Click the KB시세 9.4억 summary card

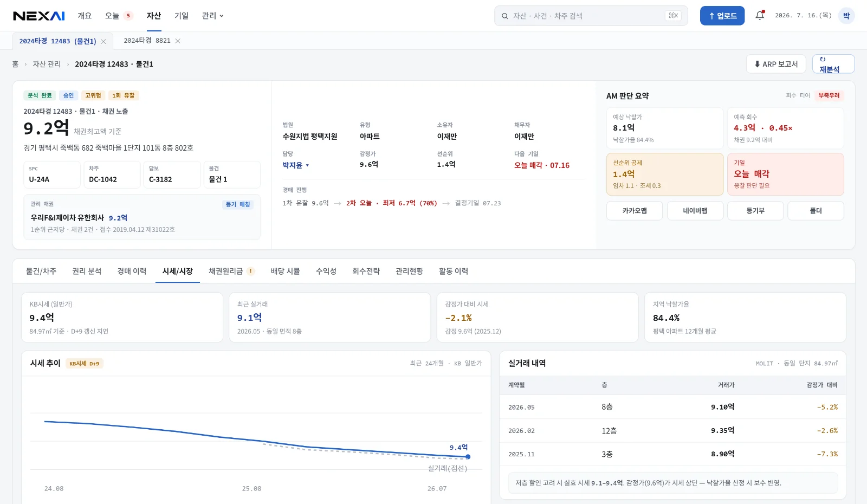click(x=122, y=318)
